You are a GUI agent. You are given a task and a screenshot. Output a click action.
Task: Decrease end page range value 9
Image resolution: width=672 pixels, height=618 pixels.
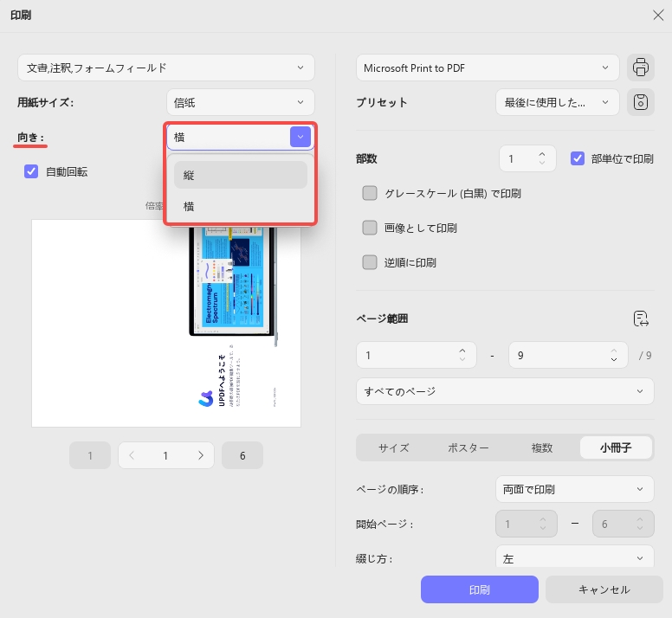[614, 359]
